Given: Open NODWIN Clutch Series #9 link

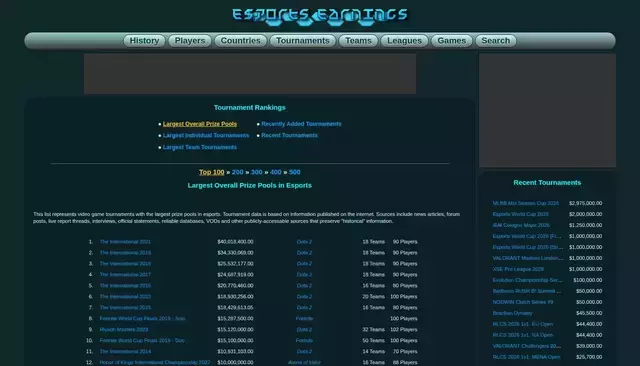Looking at the screenshot, I should 523,302.
